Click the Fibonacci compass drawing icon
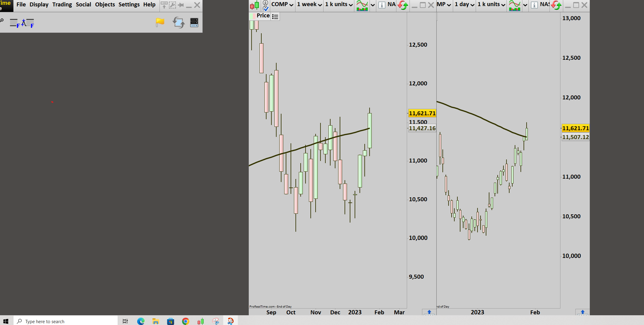 (28, 23)
